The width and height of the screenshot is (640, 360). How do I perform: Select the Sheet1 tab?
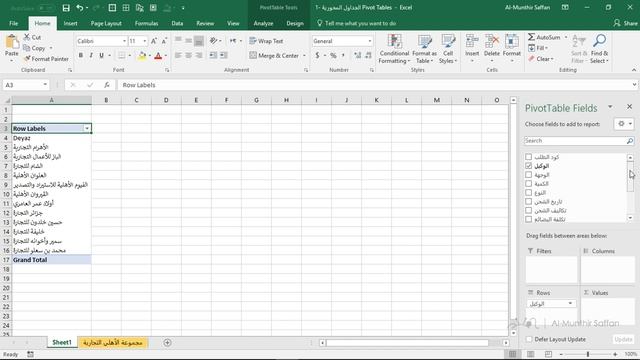62,342
